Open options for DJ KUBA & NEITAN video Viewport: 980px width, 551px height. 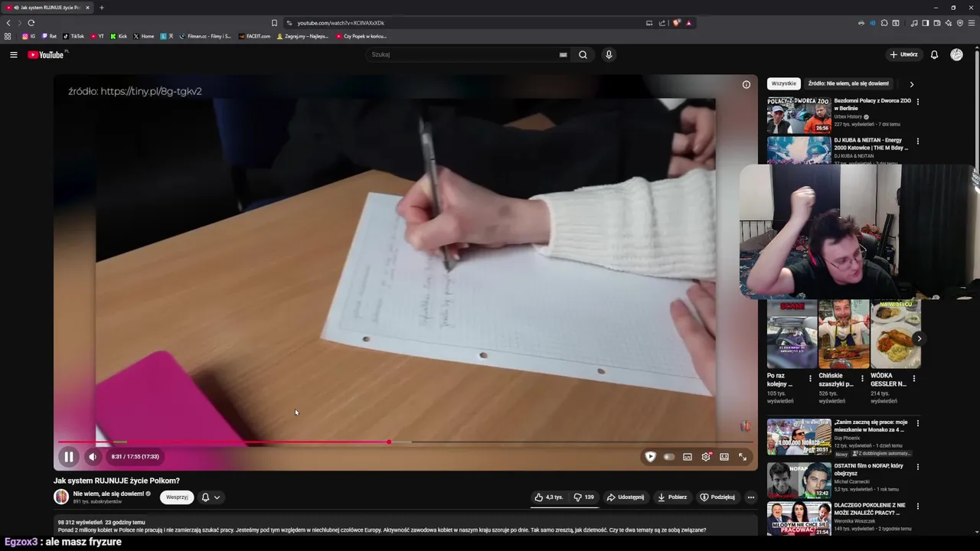918,142
